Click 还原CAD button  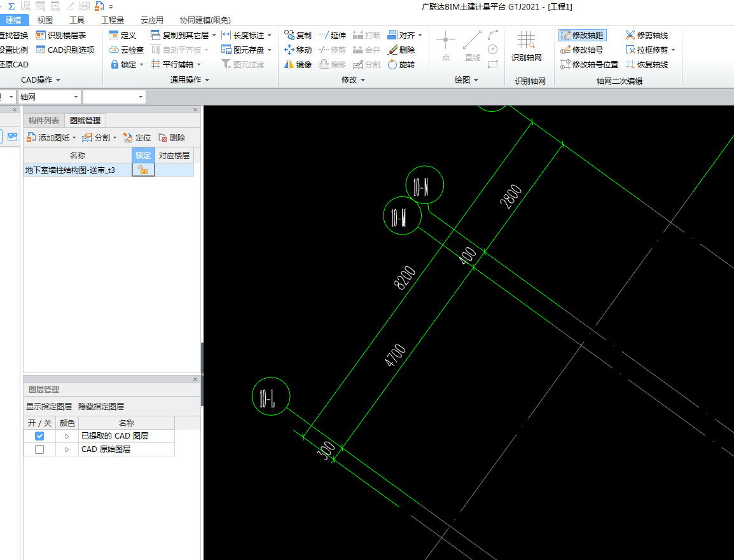click(x=14, y=65)
